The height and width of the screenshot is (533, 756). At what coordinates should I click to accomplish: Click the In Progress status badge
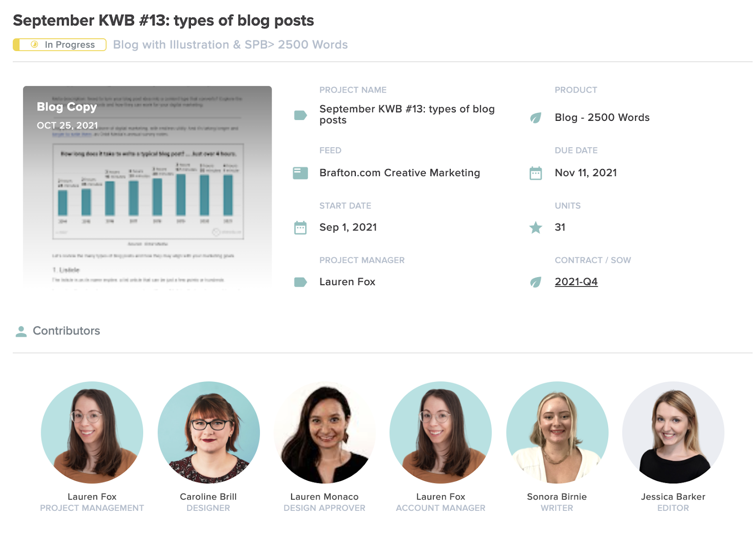tap(60, 45)
